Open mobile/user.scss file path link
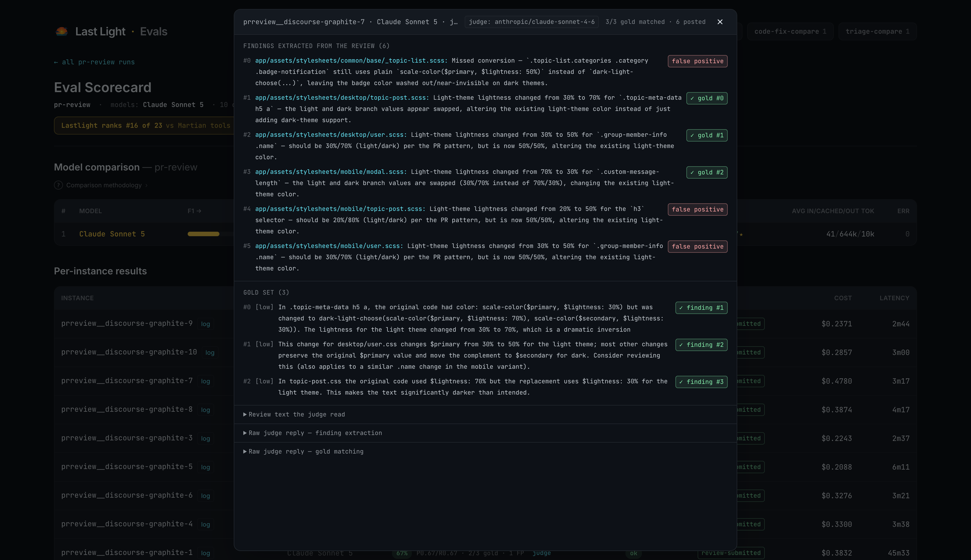The width and height of the screenshot is (971, 560). 329,246
